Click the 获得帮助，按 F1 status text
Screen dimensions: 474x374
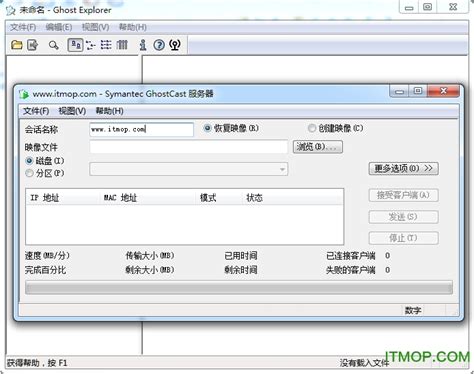tap(37, 363)
